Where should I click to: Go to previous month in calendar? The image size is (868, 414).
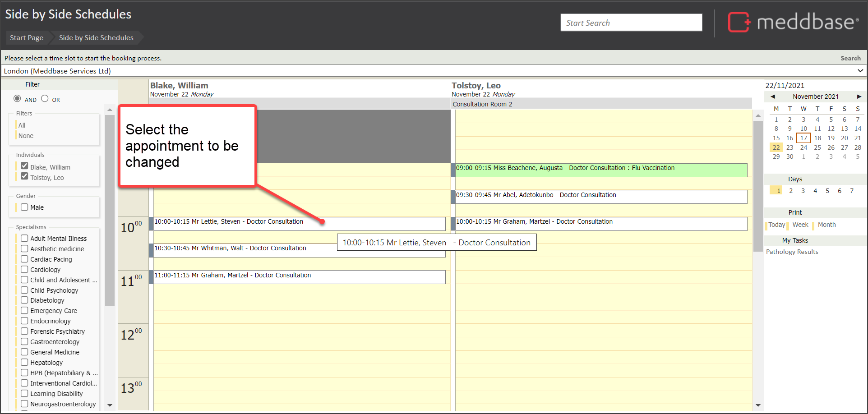pyautogui.click(x=773, y=97)
